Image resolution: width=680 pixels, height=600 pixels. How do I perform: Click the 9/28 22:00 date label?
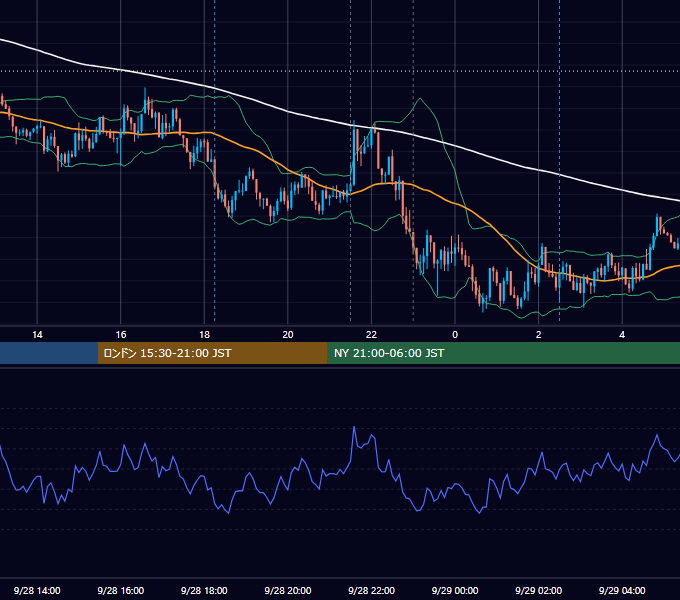click(x=371, y=590)
